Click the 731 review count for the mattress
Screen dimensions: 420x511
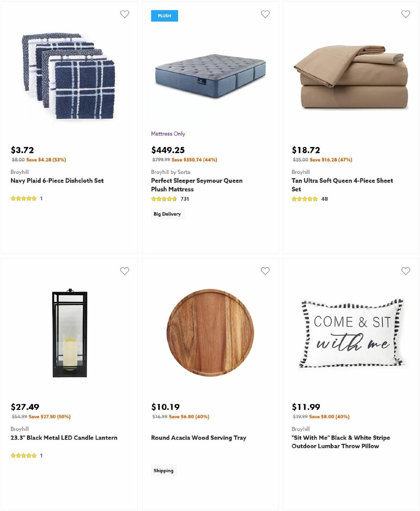[x=186, y=199]
